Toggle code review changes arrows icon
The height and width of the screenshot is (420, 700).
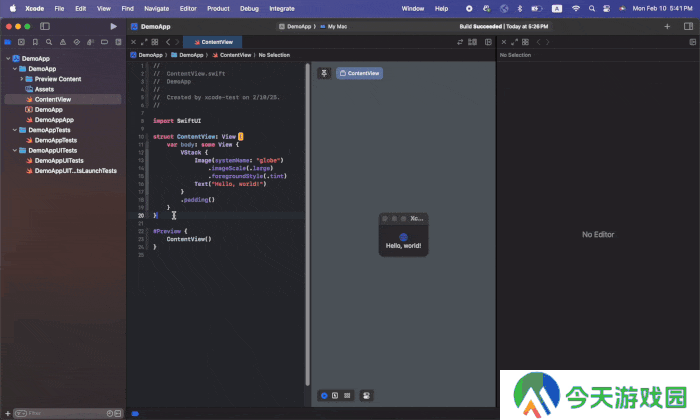pyautogui.click(x=460, y=42)
